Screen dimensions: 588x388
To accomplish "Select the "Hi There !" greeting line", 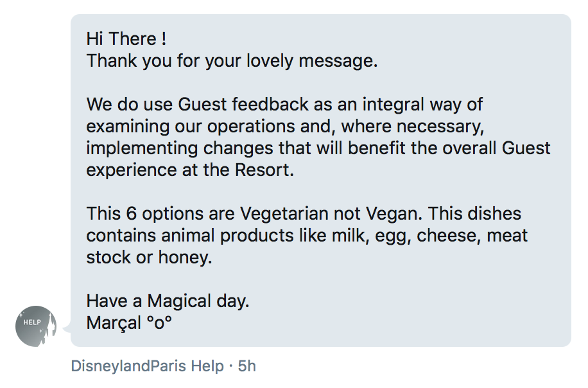I will (126, 39).
